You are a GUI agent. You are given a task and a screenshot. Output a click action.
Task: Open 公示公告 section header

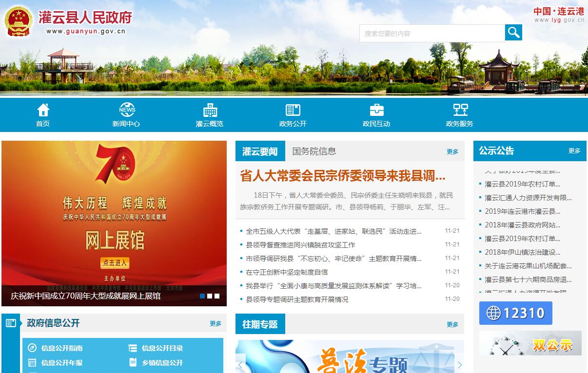[496, 150]
